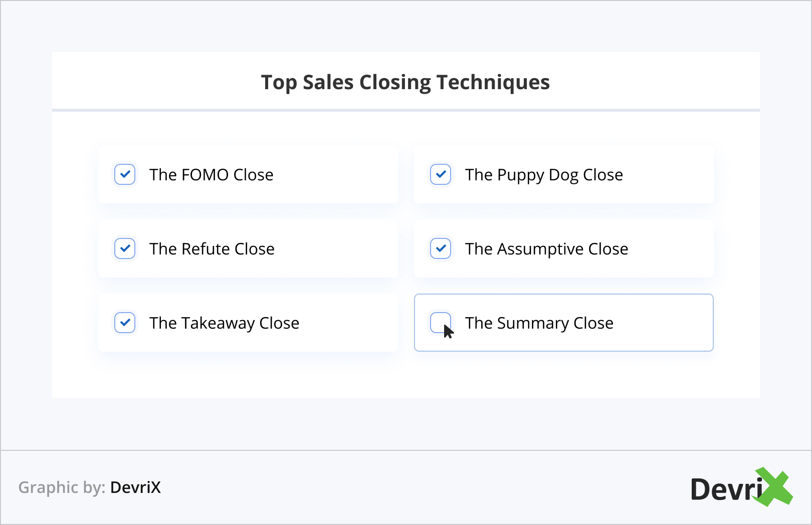This screenshot has width=812, height=525.
Task: Click "The Assumptive Close" label text
Action: tap(546, 249)
